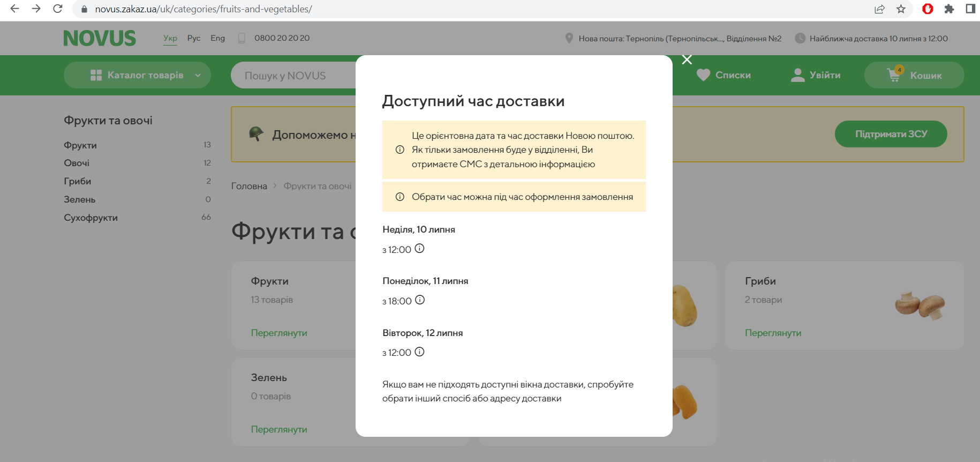Click info icon next to Tuesday 12:00
980x462 pixels.
coord(420,352)
